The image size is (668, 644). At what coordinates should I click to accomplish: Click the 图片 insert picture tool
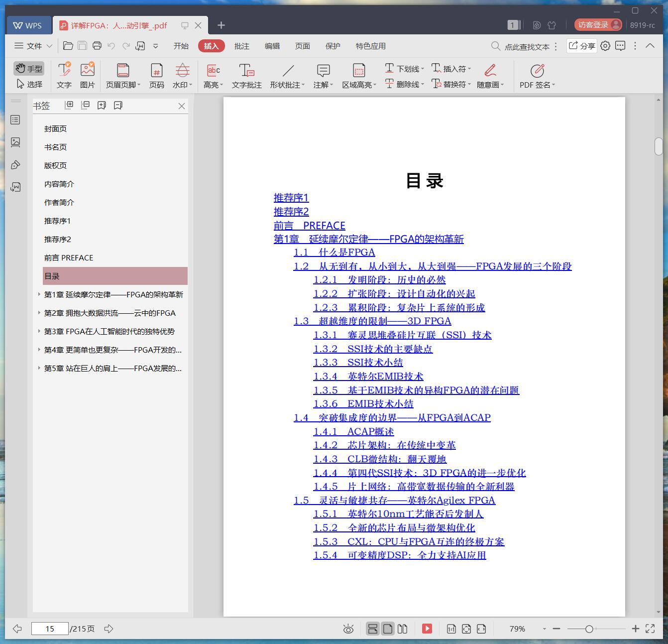tap(88, 76)
